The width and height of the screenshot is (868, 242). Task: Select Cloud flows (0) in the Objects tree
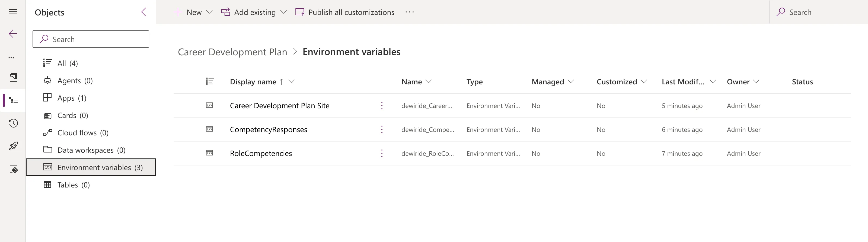click(x=91, y=133)
